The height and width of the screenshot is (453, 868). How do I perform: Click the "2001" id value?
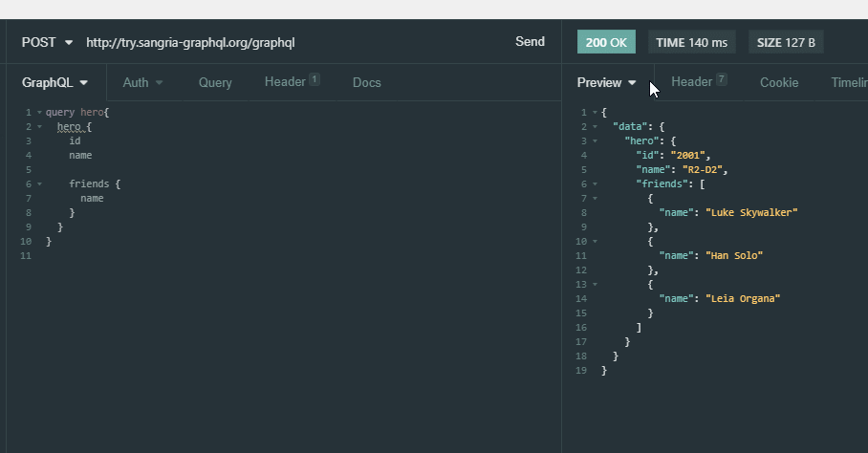pos(687,156)
